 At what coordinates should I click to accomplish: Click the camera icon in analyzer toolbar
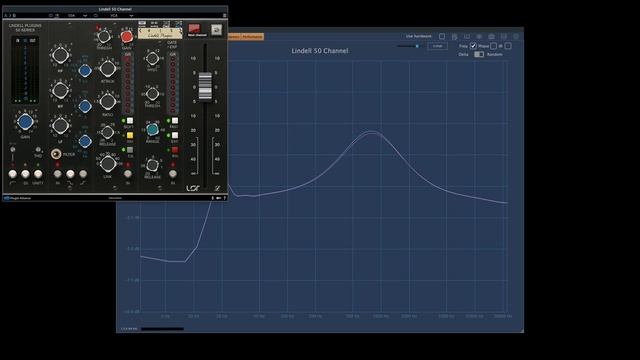491,36
